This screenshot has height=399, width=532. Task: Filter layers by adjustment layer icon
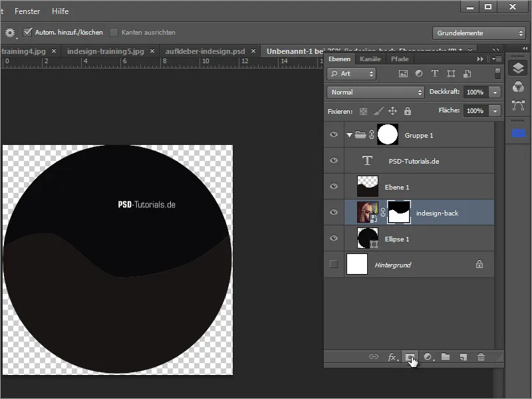pos(419,74)
